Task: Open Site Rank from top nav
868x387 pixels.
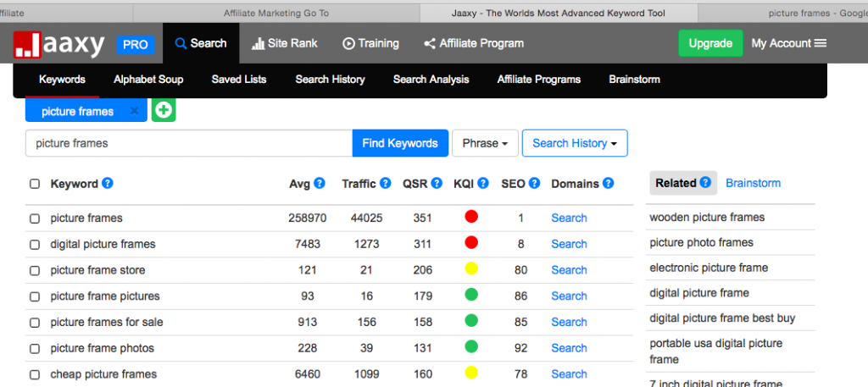Action: 285,43
